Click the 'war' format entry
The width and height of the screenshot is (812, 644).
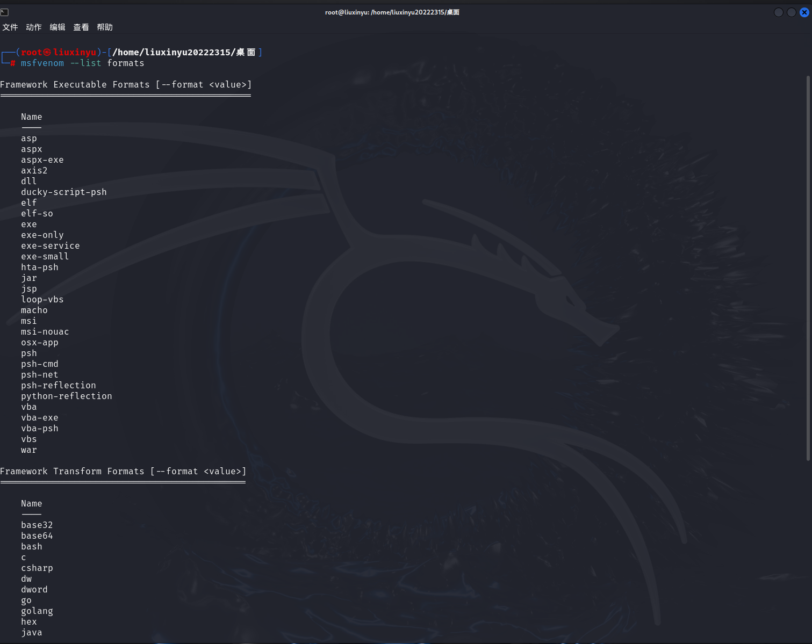(29, 450)
